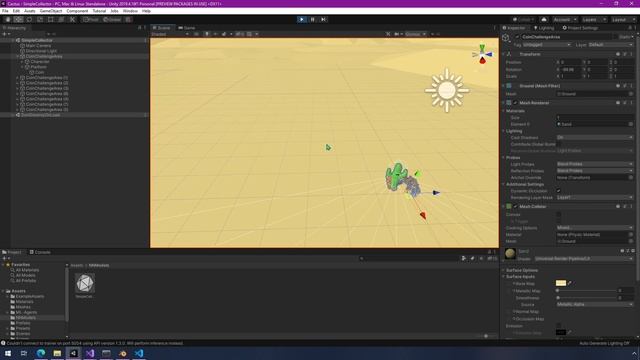This screenshot has width=640, height=360.
Task: Open the Layer Default dropdown in Inspector
Action: (611, 44)
